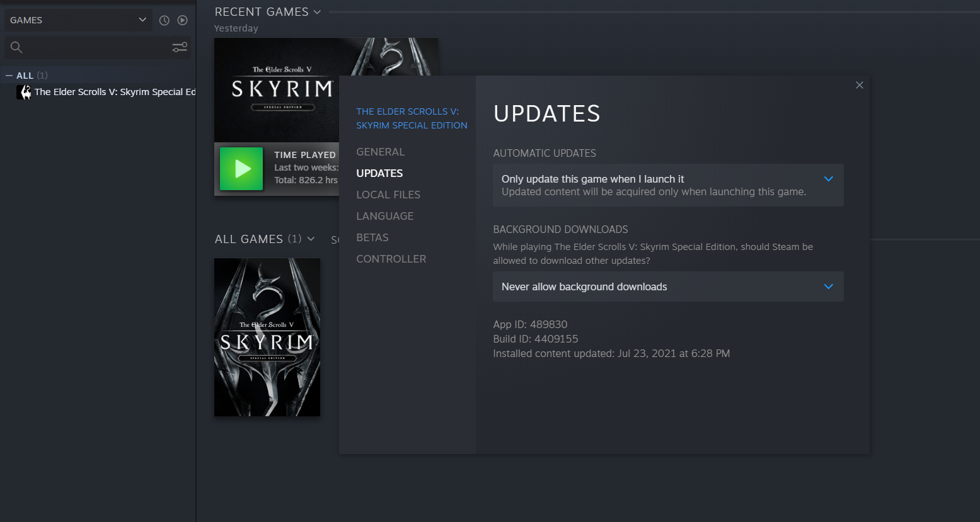Click the ready-to-play filter icon

(183, 20)
